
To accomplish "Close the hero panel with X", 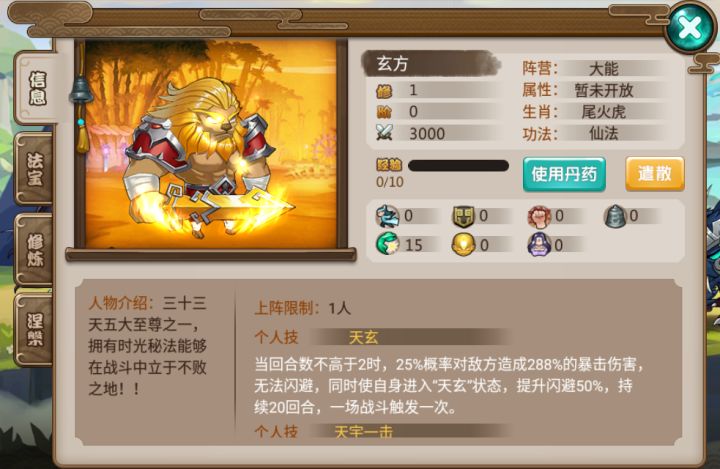I will coord(690,28).
